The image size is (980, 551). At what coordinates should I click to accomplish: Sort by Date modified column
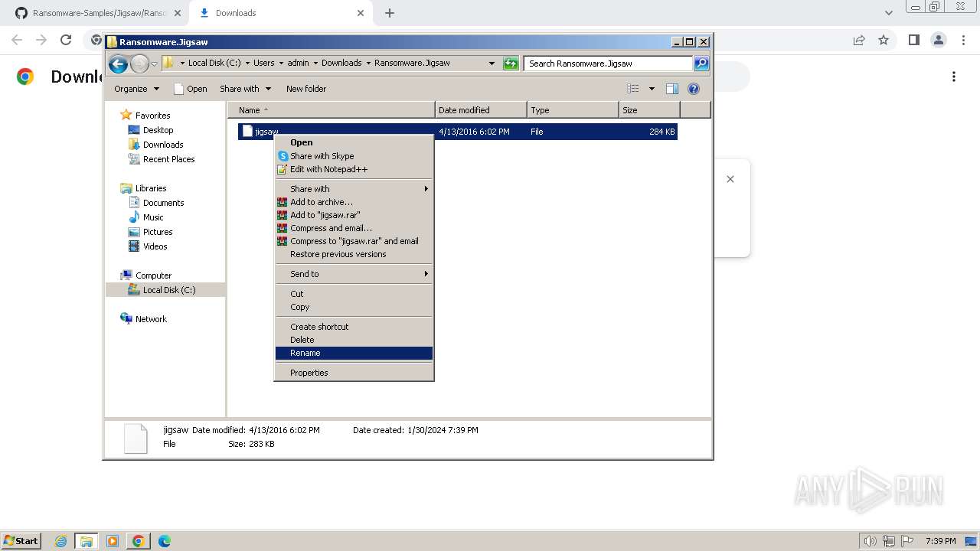[481, 110]
